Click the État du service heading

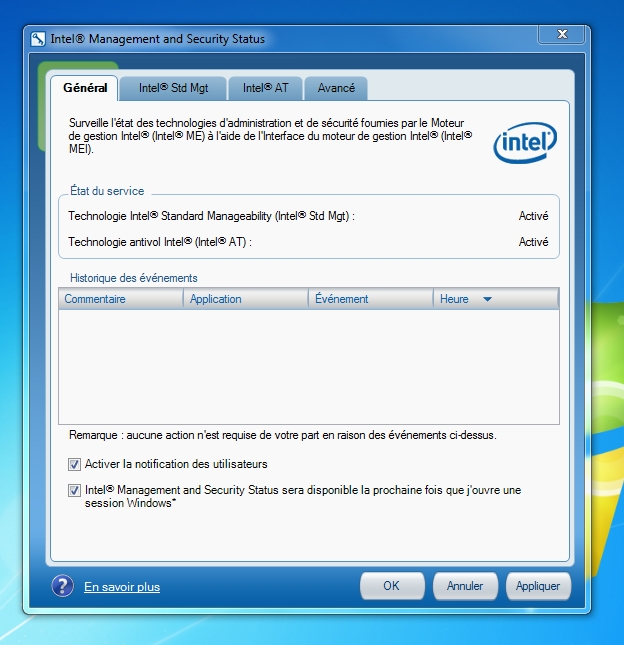click(107, 191)
